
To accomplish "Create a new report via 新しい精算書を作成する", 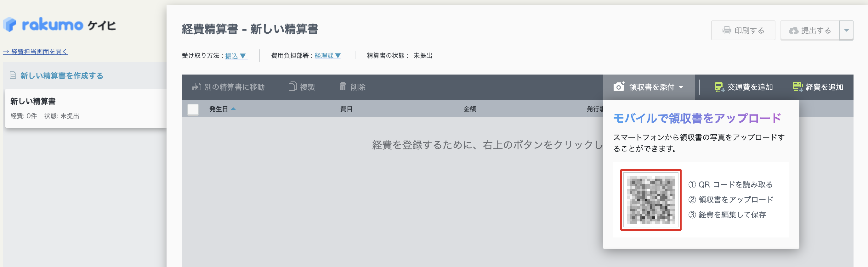I will [62, 76].
